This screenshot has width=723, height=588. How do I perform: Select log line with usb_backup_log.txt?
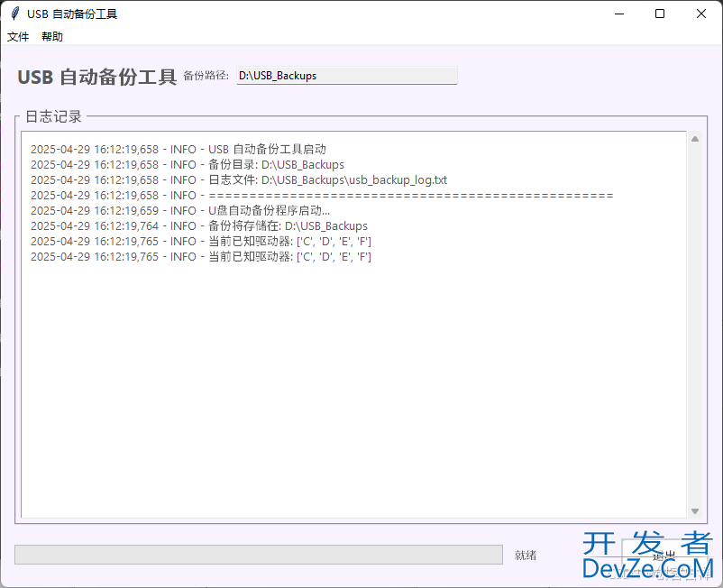(239, 179)
